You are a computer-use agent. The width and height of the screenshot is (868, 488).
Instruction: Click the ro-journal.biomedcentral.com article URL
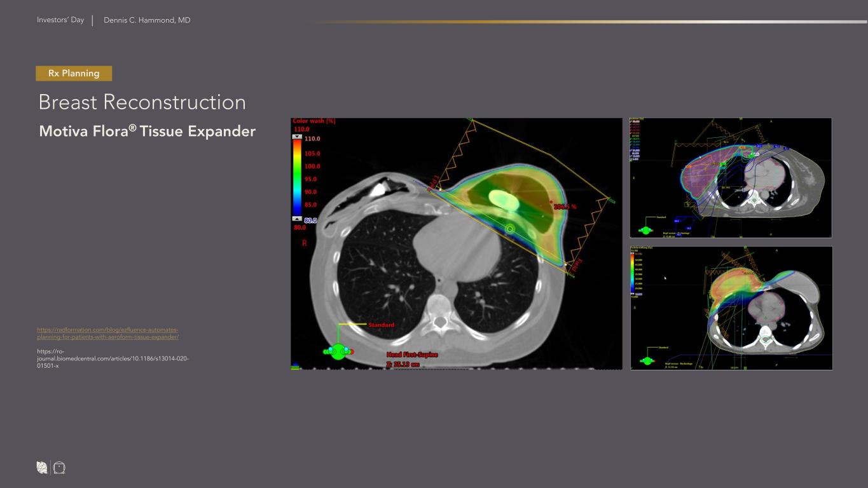coord(113,358)
